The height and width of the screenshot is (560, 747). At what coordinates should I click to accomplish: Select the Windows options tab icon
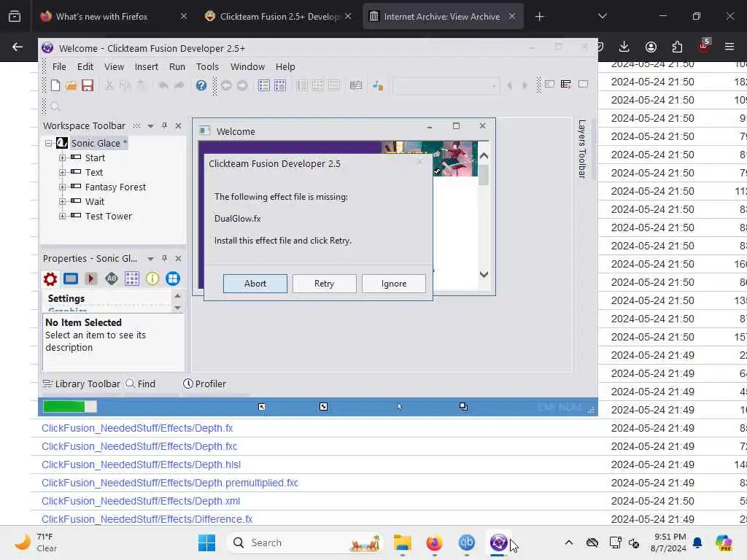[x=173, y=279]
